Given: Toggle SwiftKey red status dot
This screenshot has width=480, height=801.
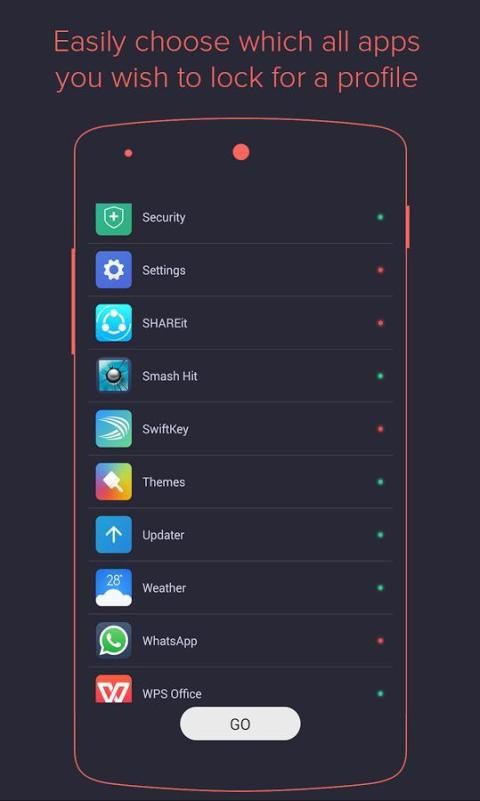Looking at the screenshot, I should tap(380, 429).
